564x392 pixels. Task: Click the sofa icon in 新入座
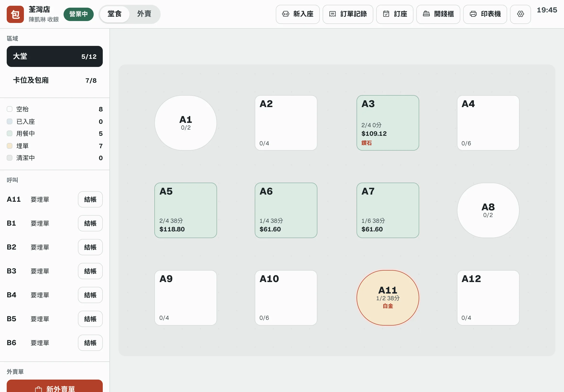coord(285,14)
